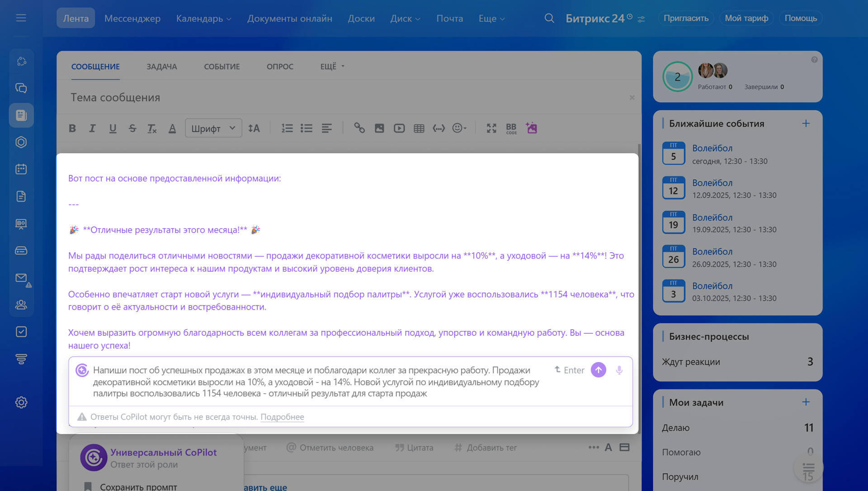Image resolution: width=868 pixels, height=491 pixels.
Task: Click the text color icon
Action: click(172, 128)
